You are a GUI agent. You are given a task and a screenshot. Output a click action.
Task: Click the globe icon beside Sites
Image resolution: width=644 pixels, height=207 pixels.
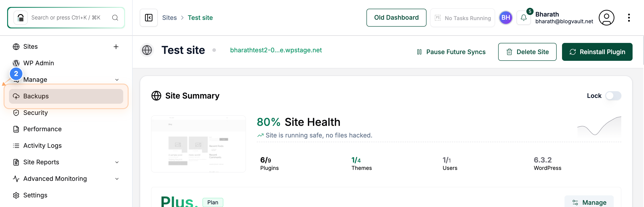(16, 47)
